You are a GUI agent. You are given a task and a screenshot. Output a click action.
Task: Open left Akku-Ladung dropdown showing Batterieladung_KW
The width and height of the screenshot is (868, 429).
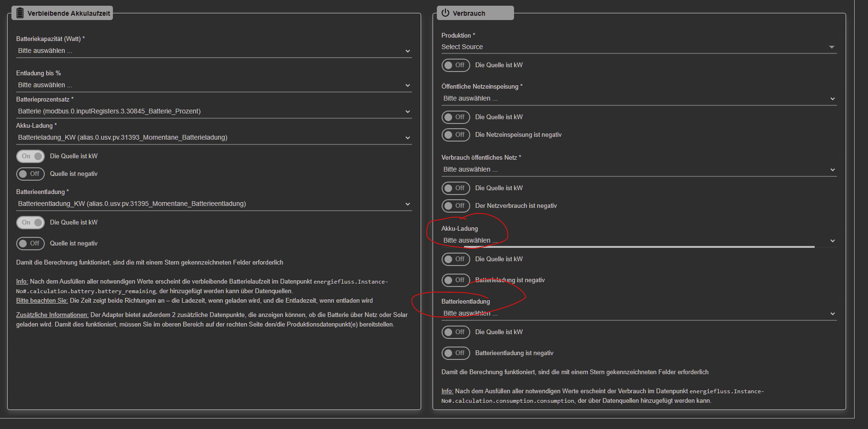(214, 138)
